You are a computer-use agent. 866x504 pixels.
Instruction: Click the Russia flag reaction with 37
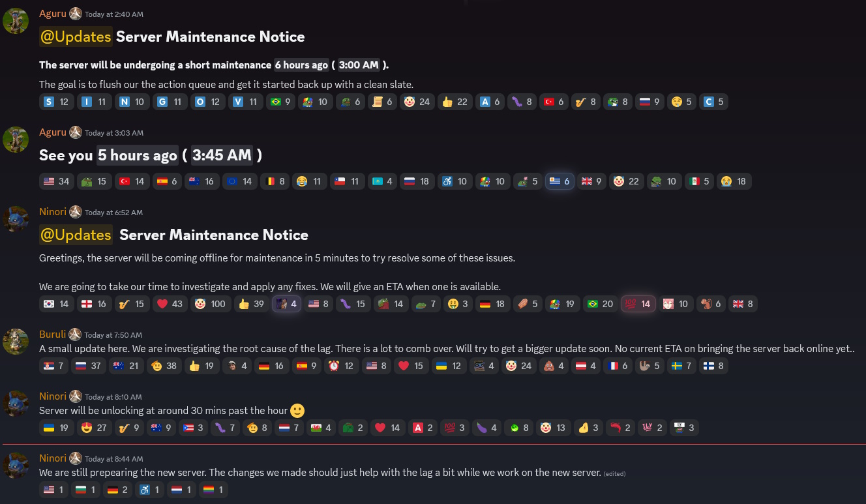coord(88,366)
